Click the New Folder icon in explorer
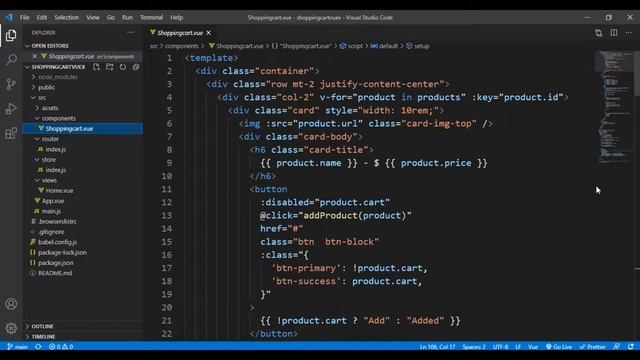 click(x=109, y=67)
